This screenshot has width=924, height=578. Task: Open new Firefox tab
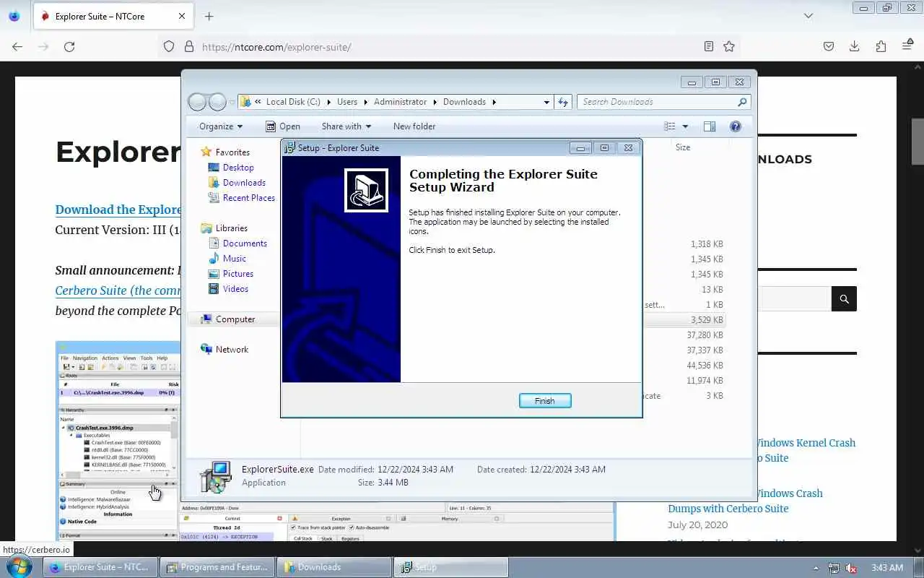209,16
